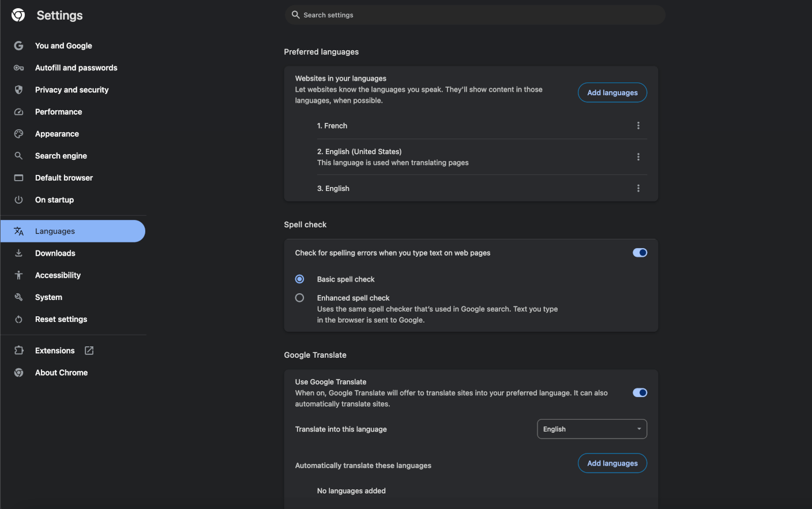Open three-dot menu for 3. English
The height and width of the screenshot is (509, 812).
coord(638,188)
